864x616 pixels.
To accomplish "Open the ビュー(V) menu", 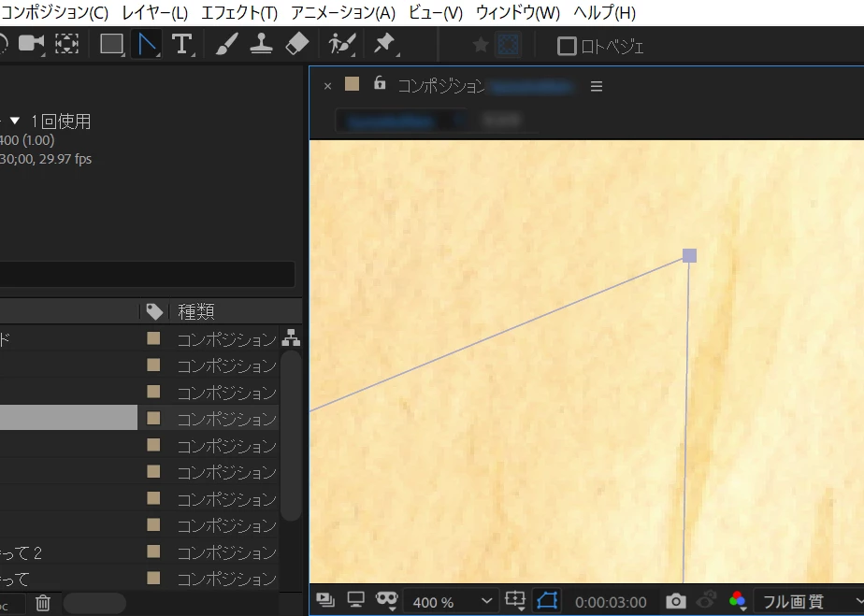I will 436,13.
